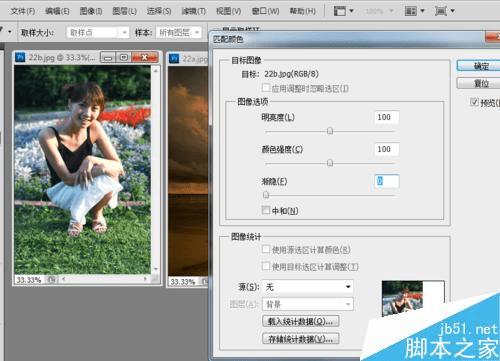Click the 复位 button

(x=480, y=83)
